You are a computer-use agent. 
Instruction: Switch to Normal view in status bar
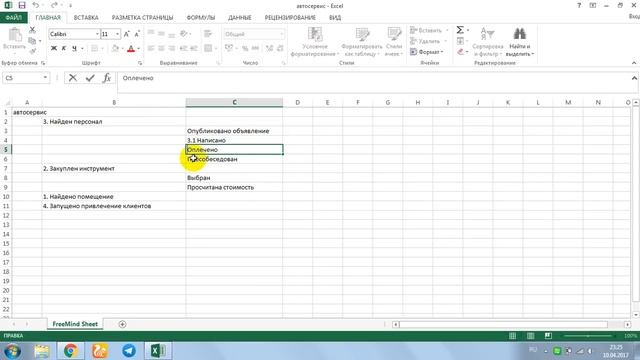tap(512, 336)
